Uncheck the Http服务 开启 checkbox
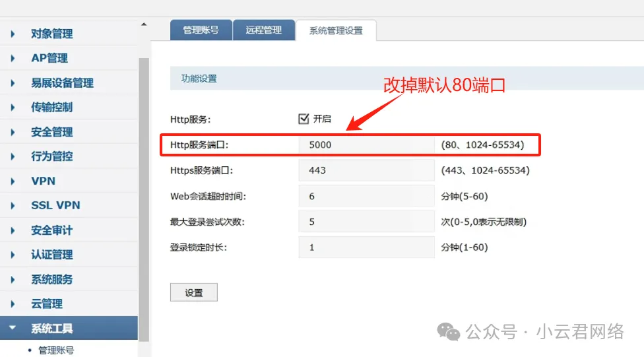Viewport: 644px width, 357px height. click(304, 119)
